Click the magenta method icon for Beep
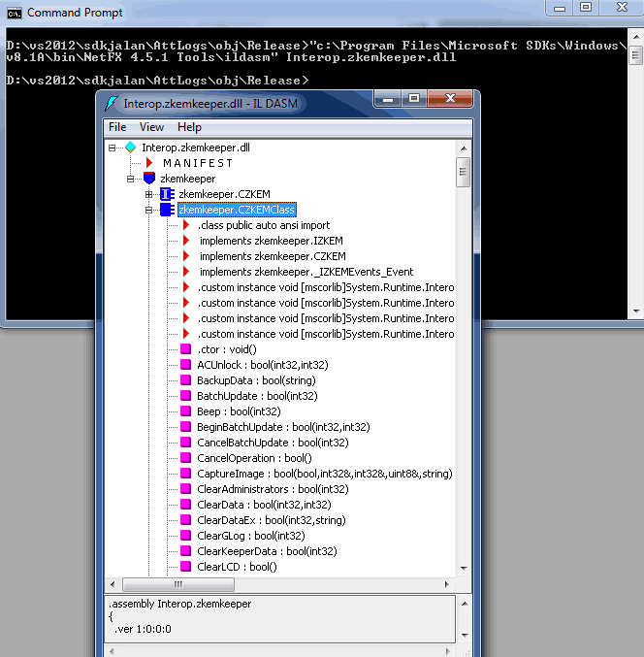644x657 pixels. tap(185, 411)
